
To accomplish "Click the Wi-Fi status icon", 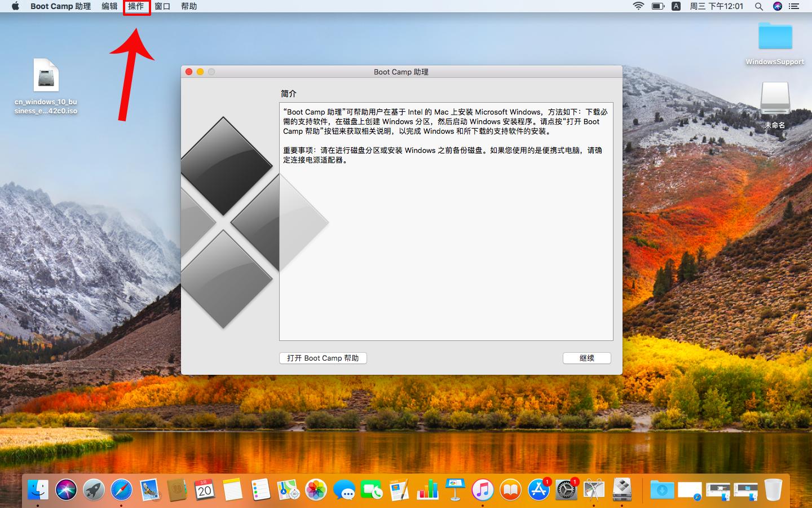I will tap(639, 6).
